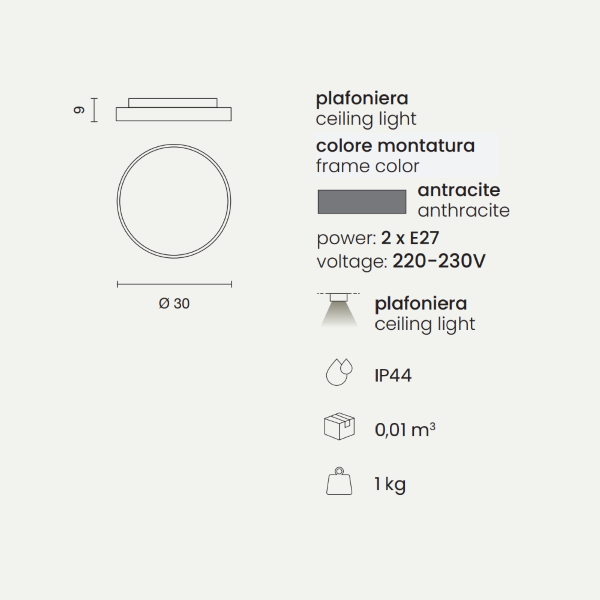Click the Ø 30 diameter label
Image resolution: width=600 pixels, height=600 pixels.
coord(174,304)
